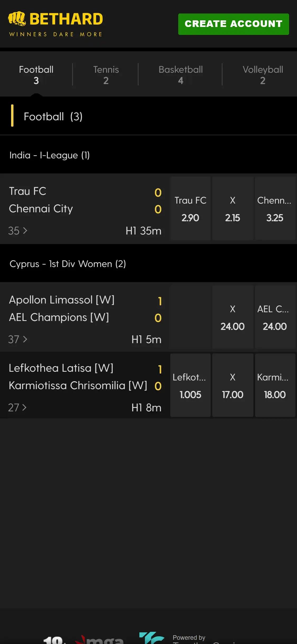This screenshot has height=644, width=297.
Task: Collapse the India - I-League section
Action: click(x=50, y=155)
